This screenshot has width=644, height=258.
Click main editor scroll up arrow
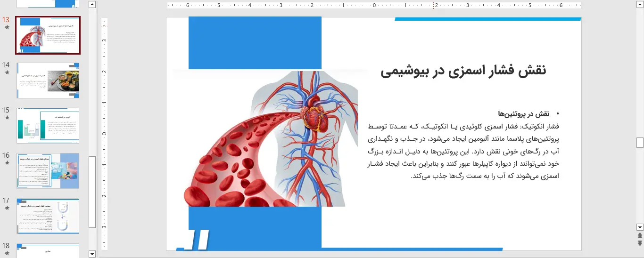[x=640, y=5]
